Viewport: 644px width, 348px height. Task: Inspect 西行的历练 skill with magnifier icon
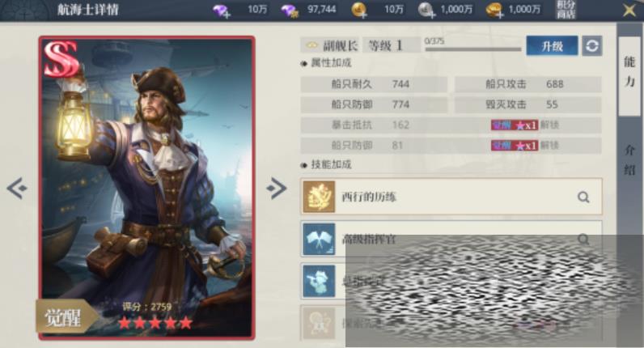click(583, 197)
